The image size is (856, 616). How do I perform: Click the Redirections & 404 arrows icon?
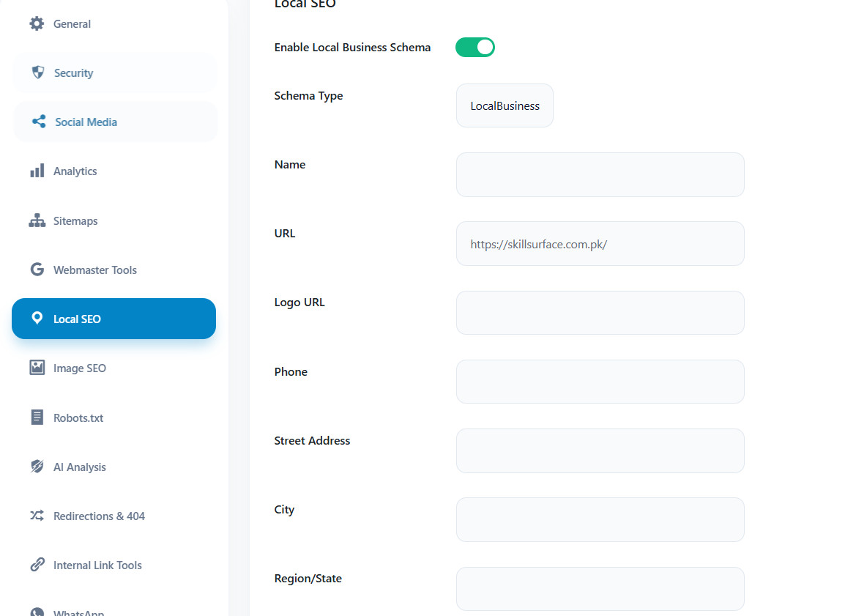(36, 516)
